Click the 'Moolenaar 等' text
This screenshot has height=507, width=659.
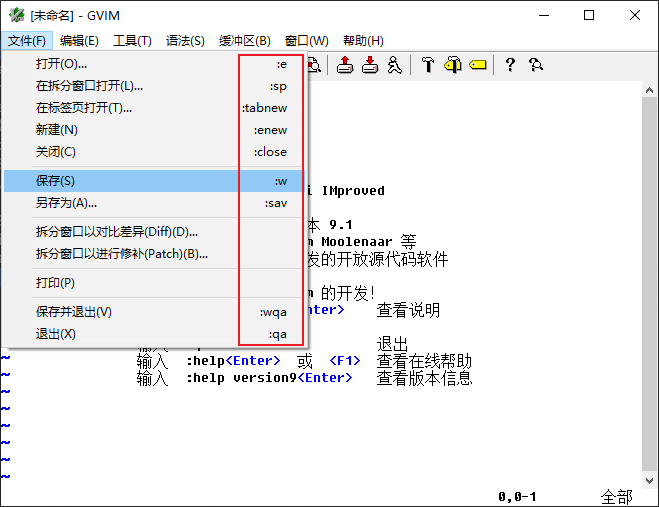[369, 242]
